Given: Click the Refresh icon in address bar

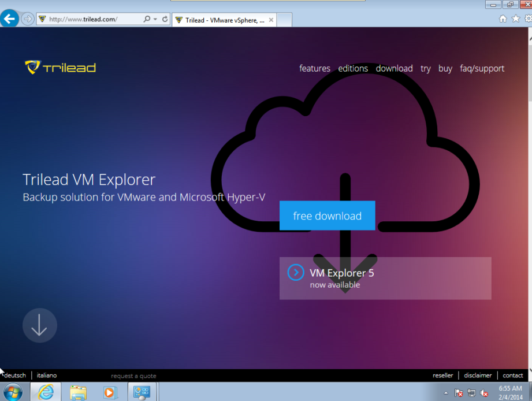Looking at the screenshot, I should [x=165, y=19].
